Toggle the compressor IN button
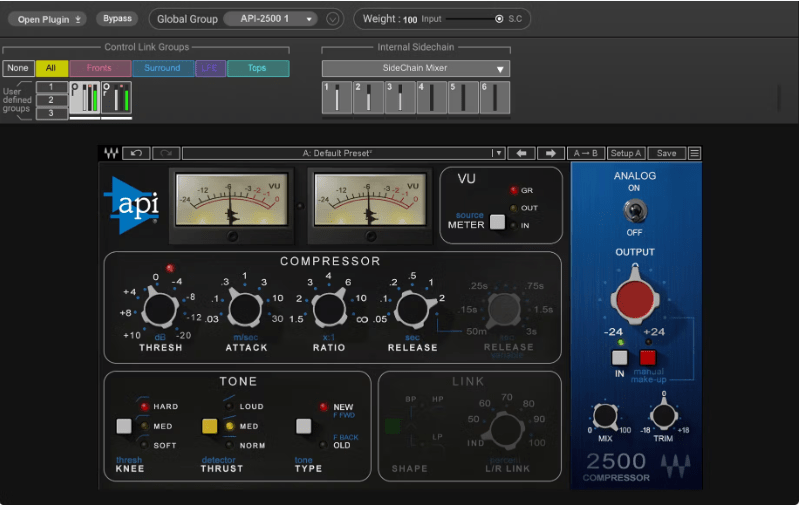This screenshot has height=510, width=799. (x=620, y=358)
